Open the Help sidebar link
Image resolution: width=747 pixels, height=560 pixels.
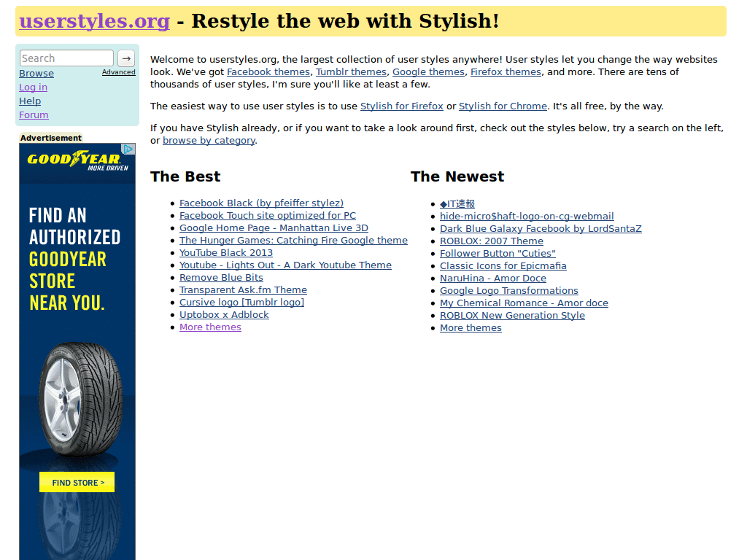(x=30, y=101)
